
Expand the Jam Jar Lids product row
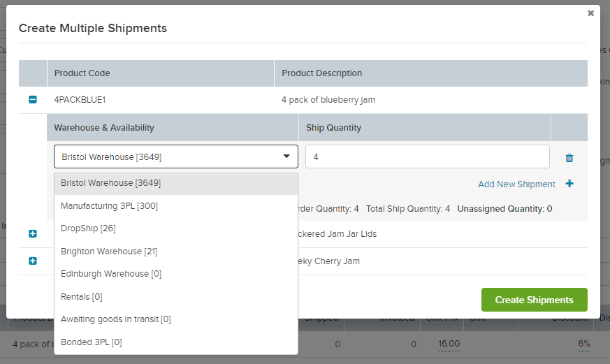(x=33, y=233)
